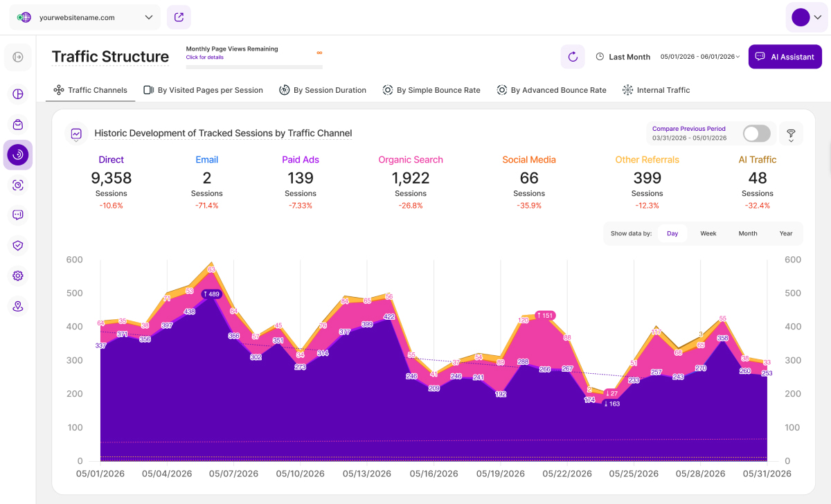Switch to Internal Traffic tab
This screenshot has width=831, height=504.
click(x=656, y=90)
